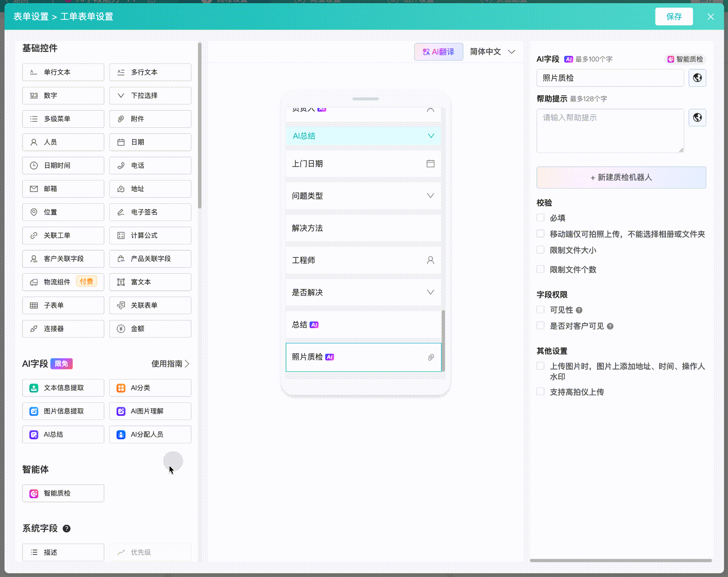The height and width of the screenshot is (577, 728).
Task: Click the left controls panel scrollbar
Action: point(199,126)
